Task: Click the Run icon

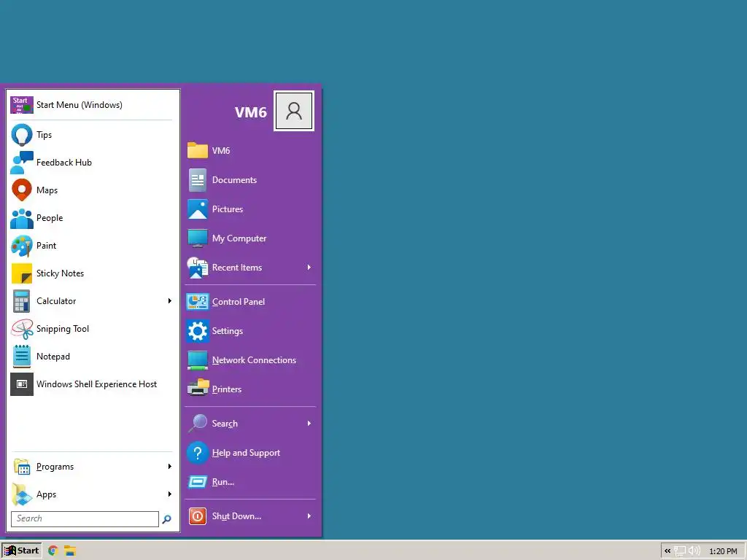Action: tap(198, 482)
